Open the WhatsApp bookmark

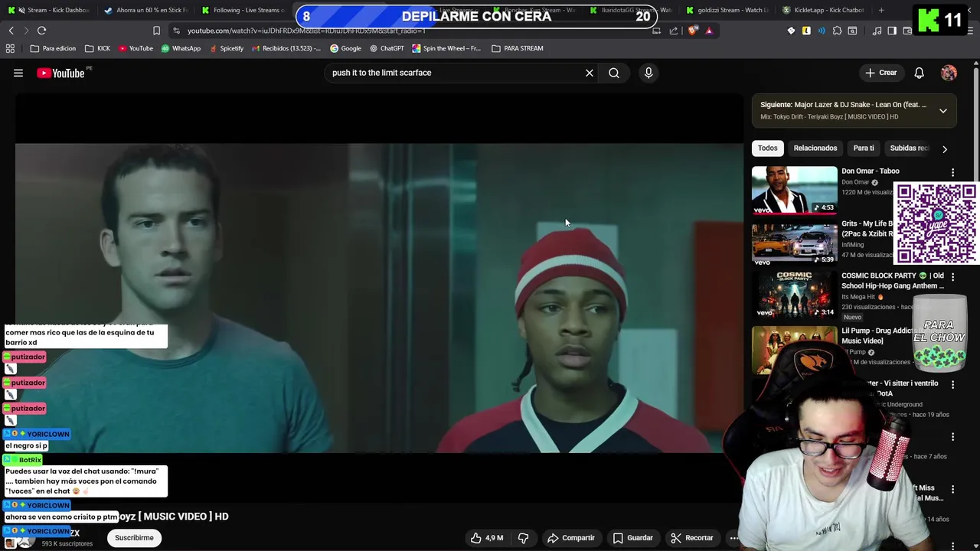click(181, 48)
